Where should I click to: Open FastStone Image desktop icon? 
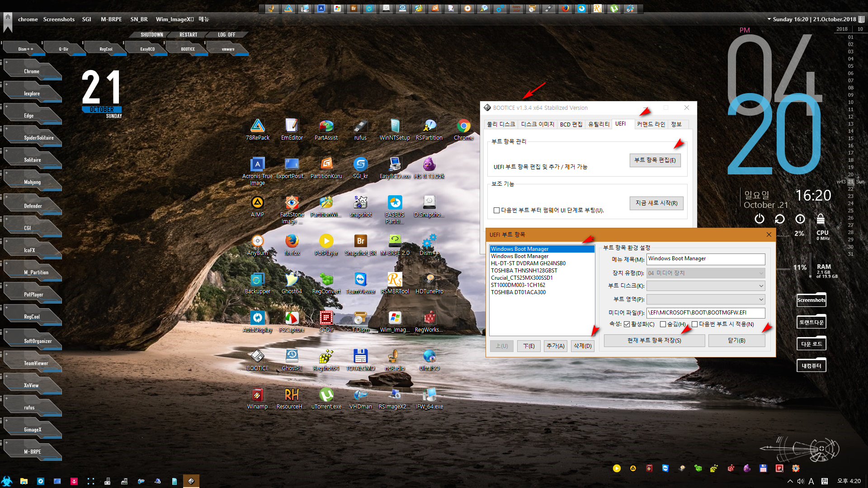292,209
